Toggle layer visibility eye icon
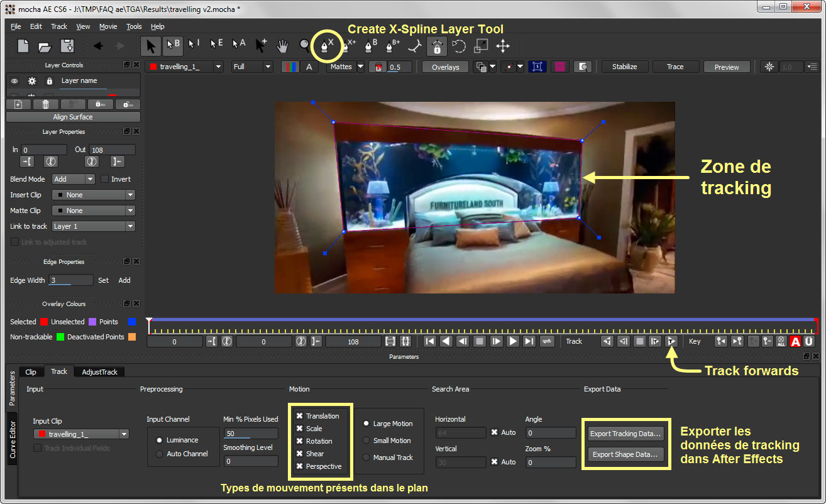The width and height of the screenshot is (826, 504). 14,81
